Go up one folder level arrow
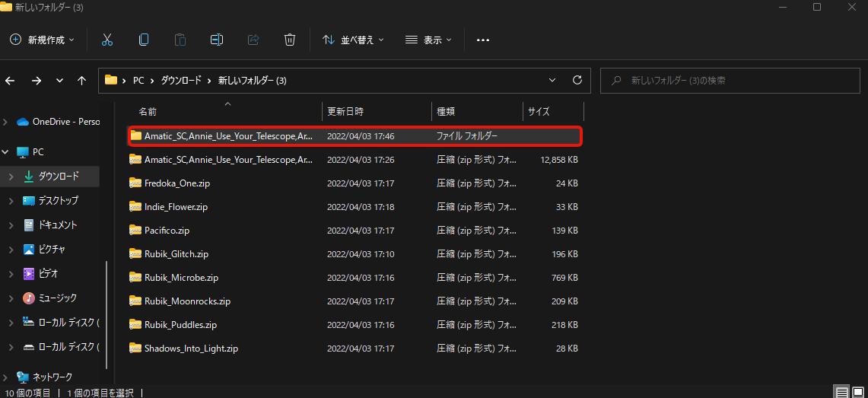Image resolution: width=868 pixels, height=398 pixels. click(81, 80)
